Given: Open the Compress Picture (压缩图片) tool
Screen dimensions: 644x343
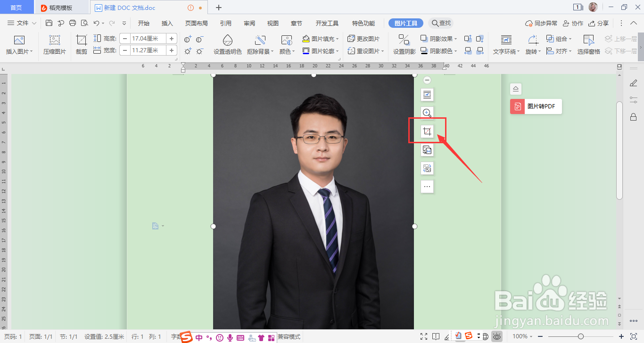Looking at the screenshot, I should click(x=55, y=44).
